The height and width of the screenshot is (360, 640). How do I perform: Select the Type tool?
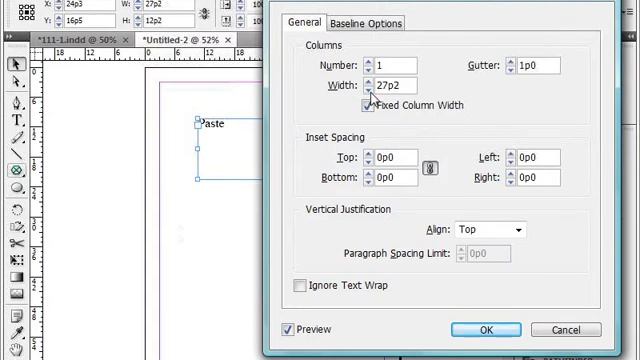click(16, 120)
